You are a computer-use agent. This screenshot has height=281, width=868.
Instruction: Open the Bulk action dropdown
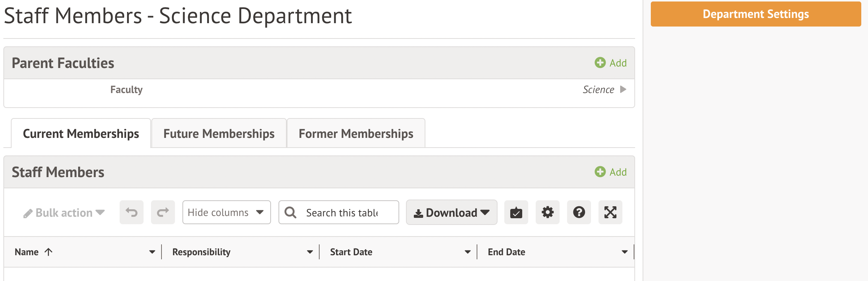click(64, 213)
